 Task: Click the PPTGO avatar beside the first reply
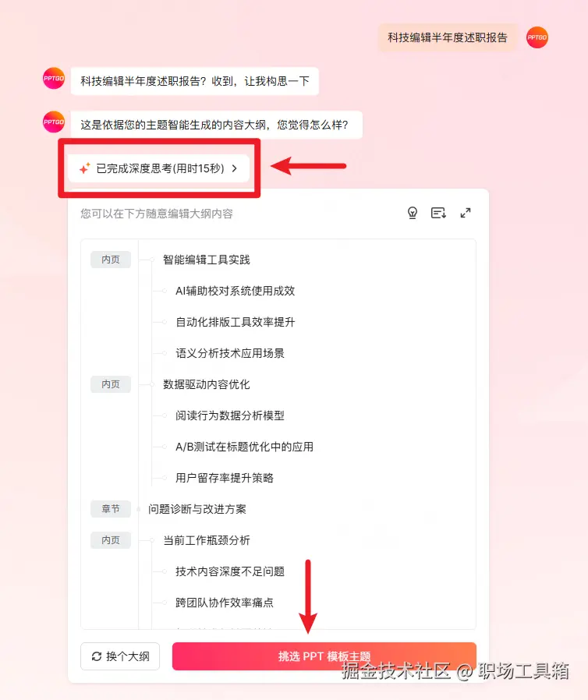coord(54,78)
